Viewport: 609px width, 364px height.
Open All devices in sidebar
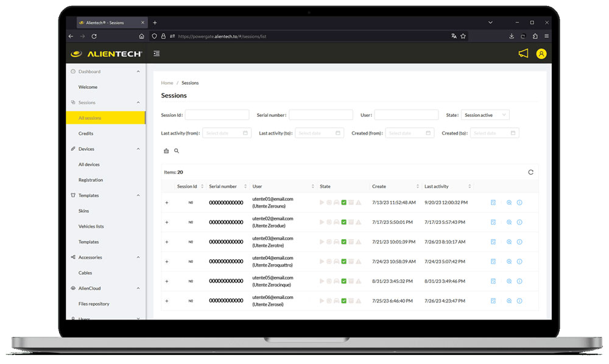tap(89, 164)
